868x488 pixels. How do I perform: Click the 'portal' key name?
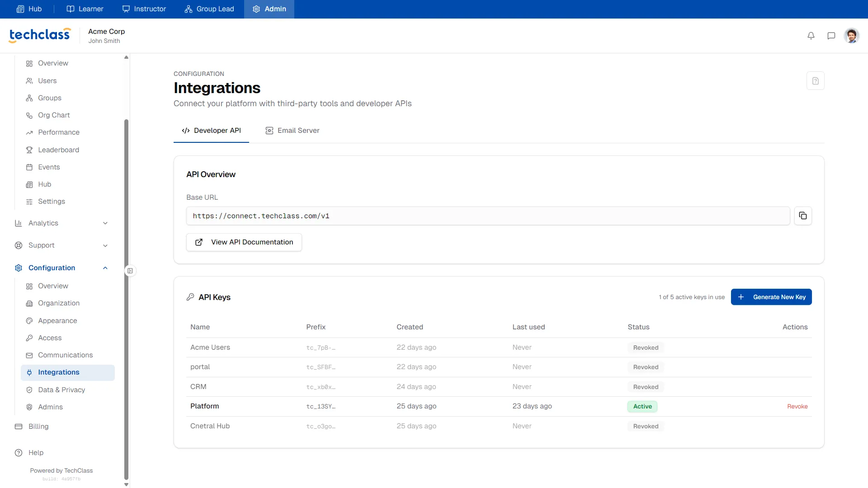200,367
